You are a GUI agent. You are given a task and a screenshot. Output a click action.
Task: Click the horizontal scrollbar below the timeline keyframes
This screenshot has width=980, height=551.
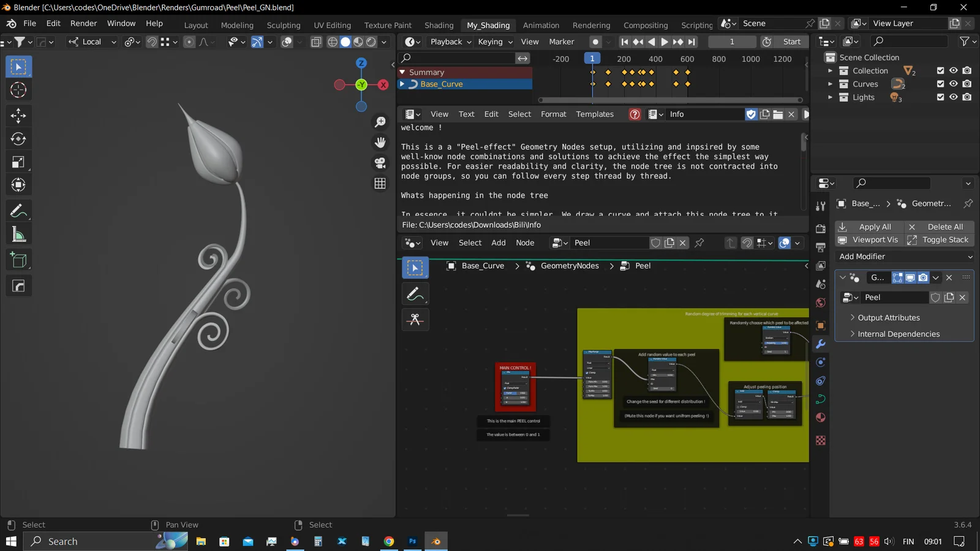[668, 100]
